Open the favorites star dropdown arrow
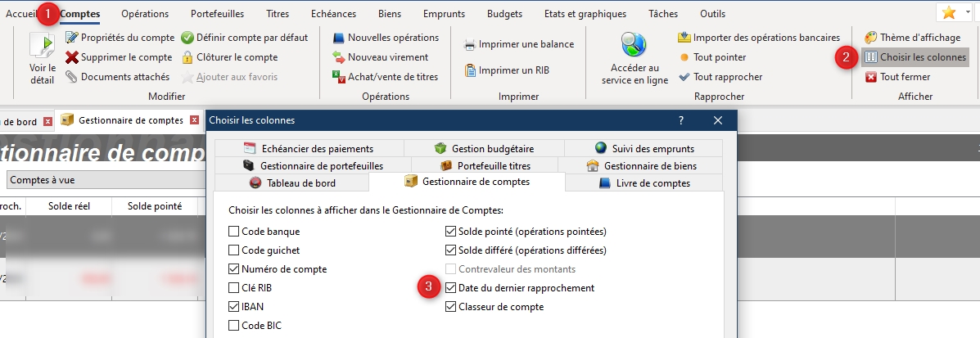Viewport: 980px width, 338px height. [968, 12]
